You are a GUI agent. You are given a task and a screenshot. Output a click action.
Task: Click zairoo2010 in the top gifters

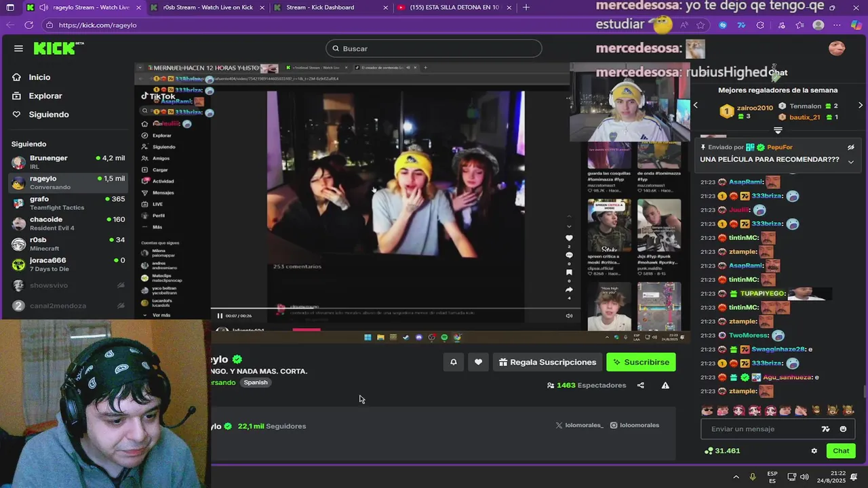[x=755, y=108]
